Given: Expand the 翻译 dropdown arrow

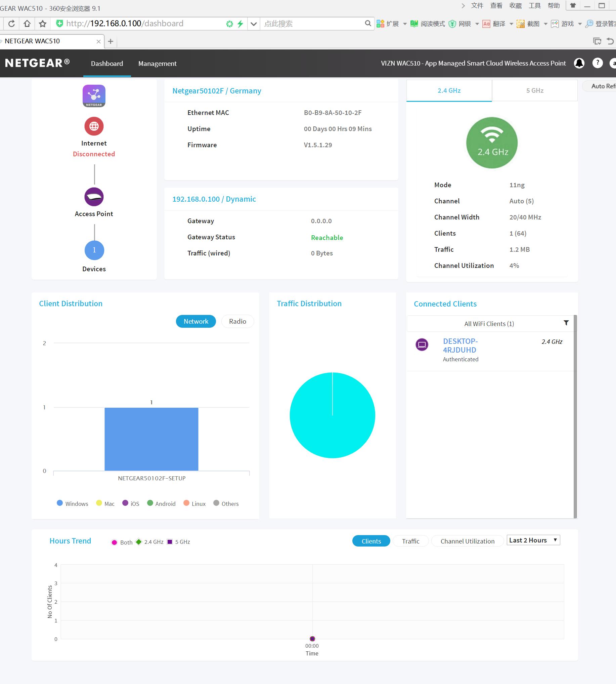Looking at the screenshot, I should [512, 24].
